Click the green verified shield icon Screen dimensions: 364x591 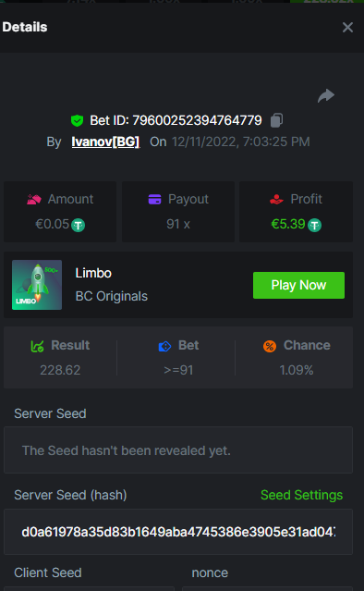78,120
